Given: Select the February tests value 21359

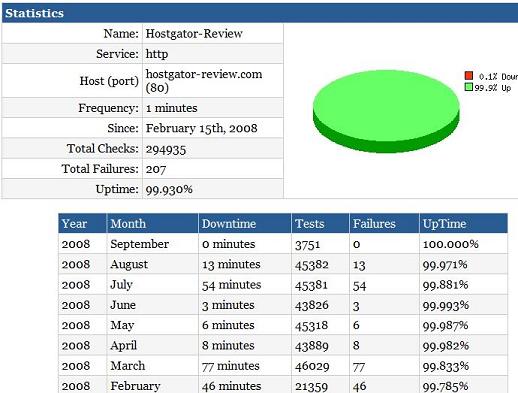Looking at the screenshot, I should click(x=311, y=386).
